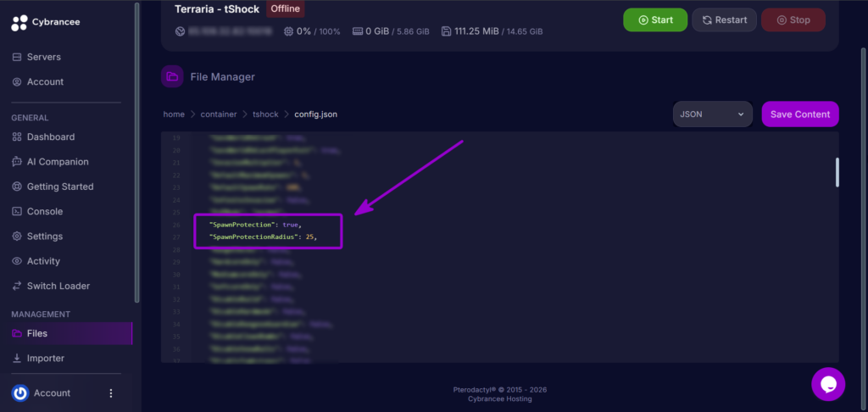Click the Dashboard grid icon

tap(17, 136)
